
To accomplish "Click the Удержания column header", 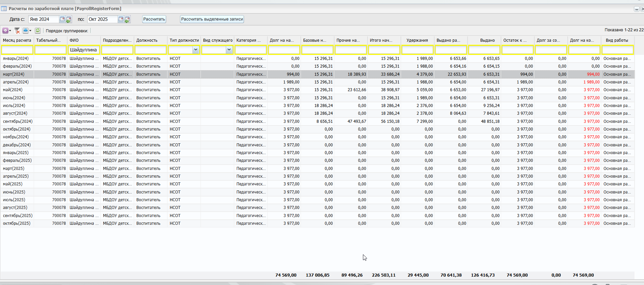I will click(x=417, y=40).
